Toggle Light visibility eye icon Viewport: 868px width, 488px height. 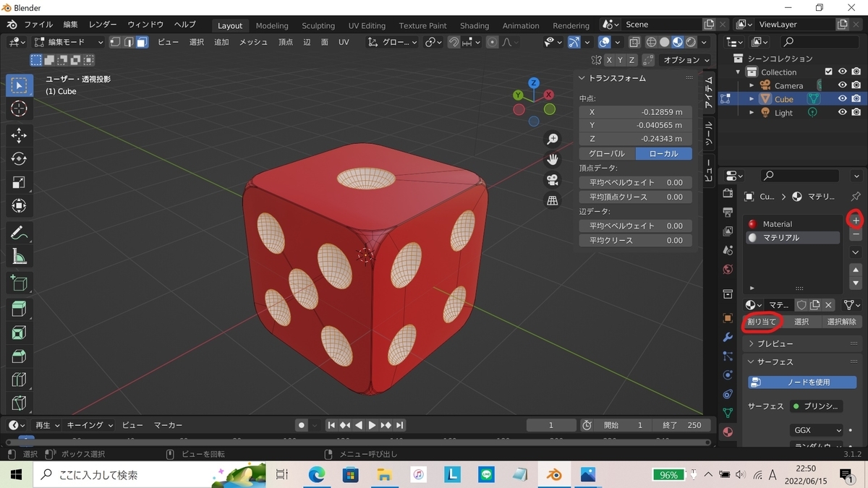[x=842, y=113]
